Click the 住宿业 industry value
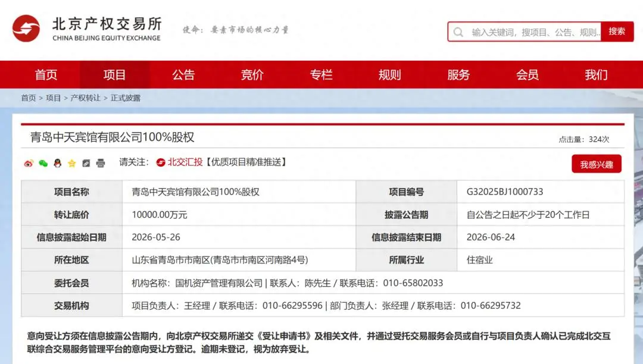 pos(479,260)
